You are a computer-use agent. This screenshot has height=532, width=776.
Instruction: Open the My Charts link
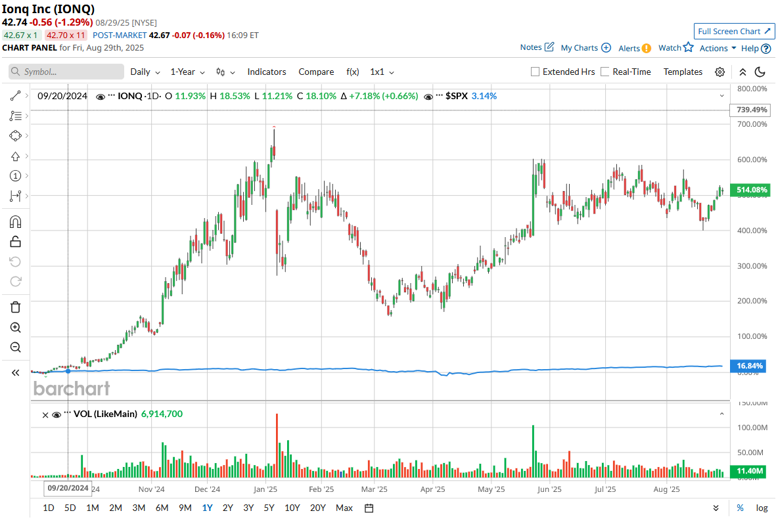coord(579,48)
